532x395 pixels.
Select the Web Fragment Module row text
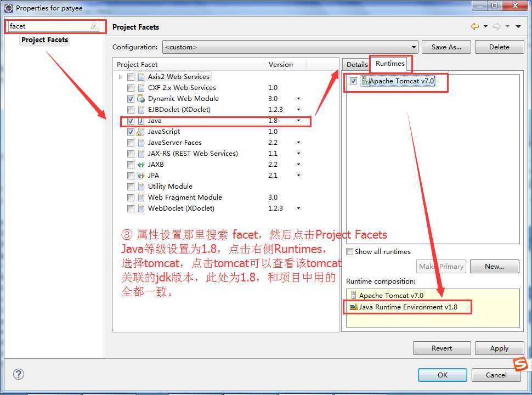click(185, 197)
